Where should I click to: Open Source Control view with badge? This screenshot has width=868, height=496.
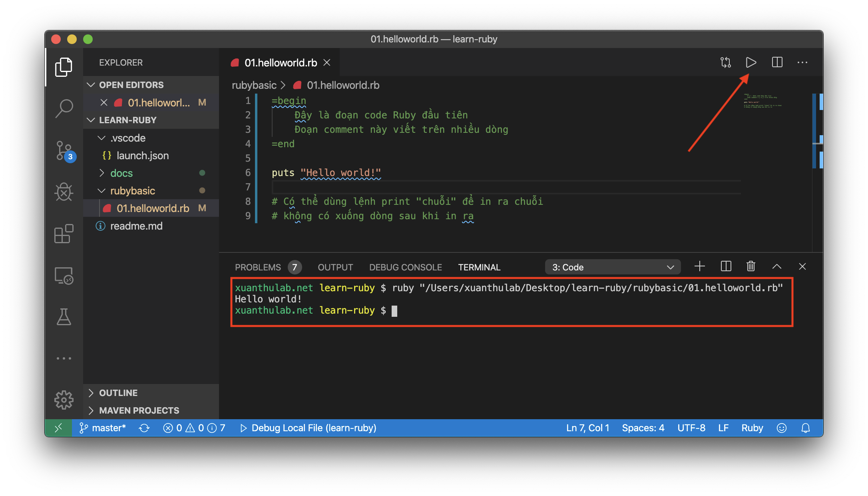(64, 151)
